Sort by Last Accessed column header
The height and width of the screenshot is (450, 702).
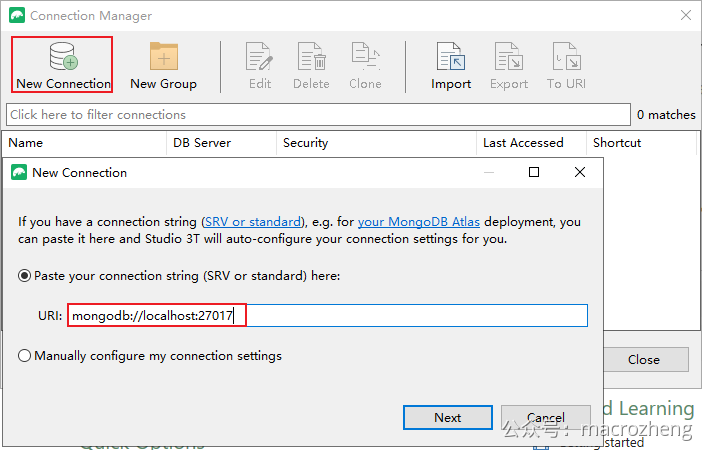[531, 143]
